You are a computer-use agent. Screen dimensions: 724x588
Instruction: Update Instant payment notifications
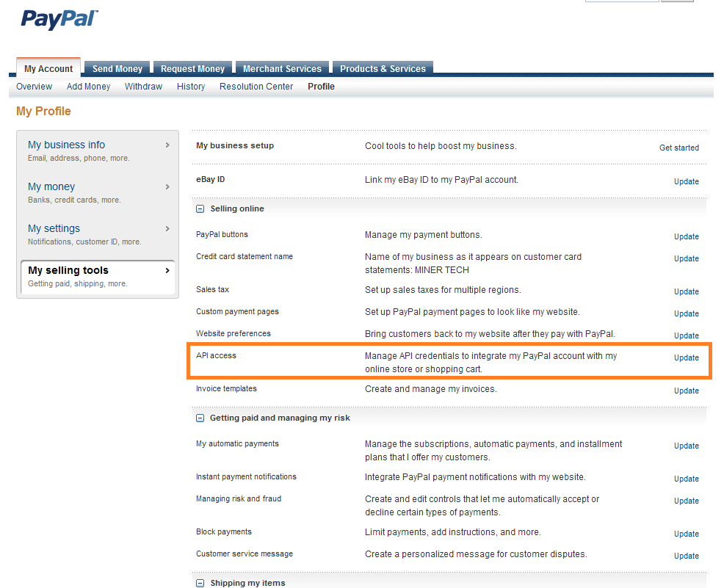pos(686,479)
